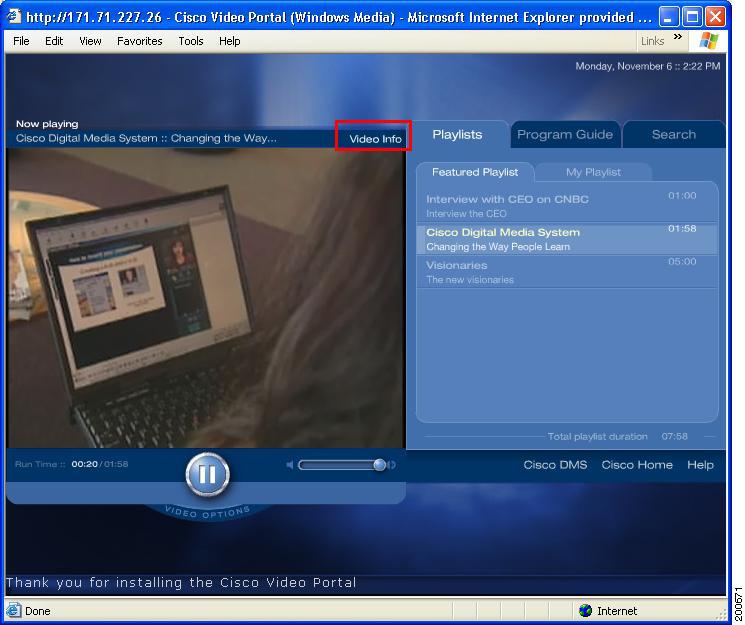745x625 pixels.
Task: Click the Total playlist duration 07:58 text
Action: 618,436
